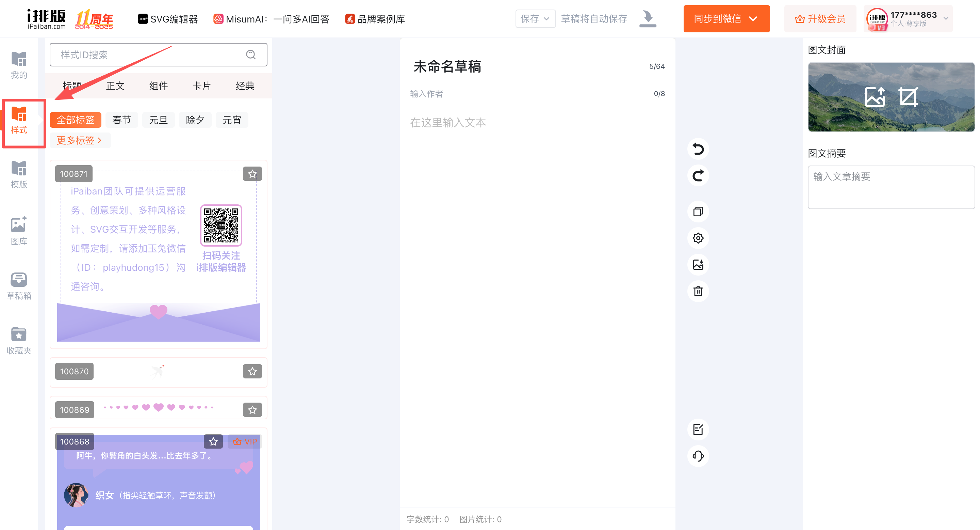Select the 卡片 style tab
Screen dimensions: 980x530
pyautogui.click(x=201, y=86)
